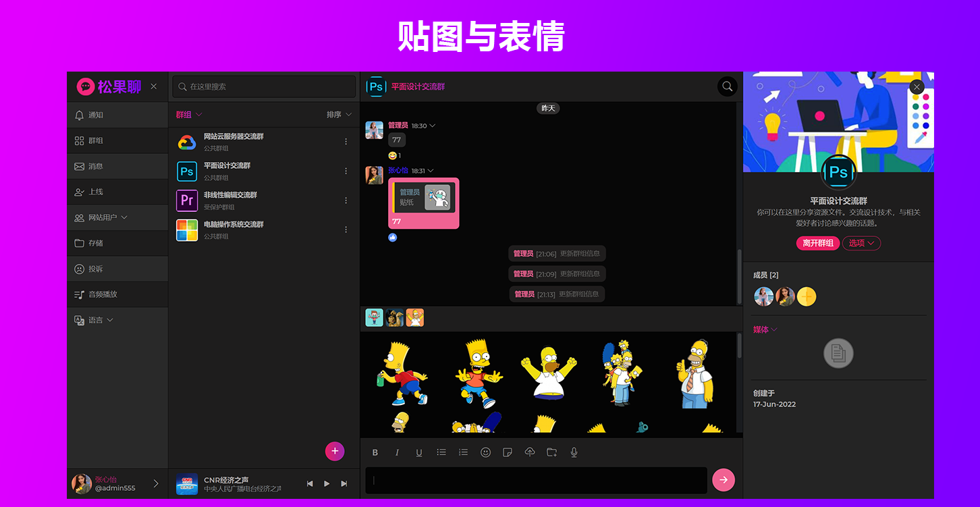Open the 投诉 complaints section
Image resolution: width=980 pixels, height=507 pixels.
[x=117, y=269]
